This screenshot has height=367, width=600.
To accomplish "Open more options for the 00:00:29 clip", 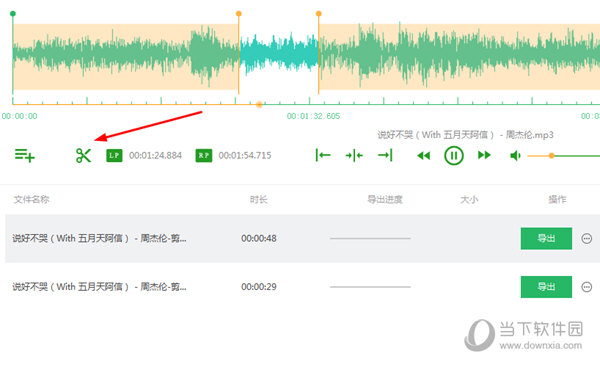I will coord(587,287).
